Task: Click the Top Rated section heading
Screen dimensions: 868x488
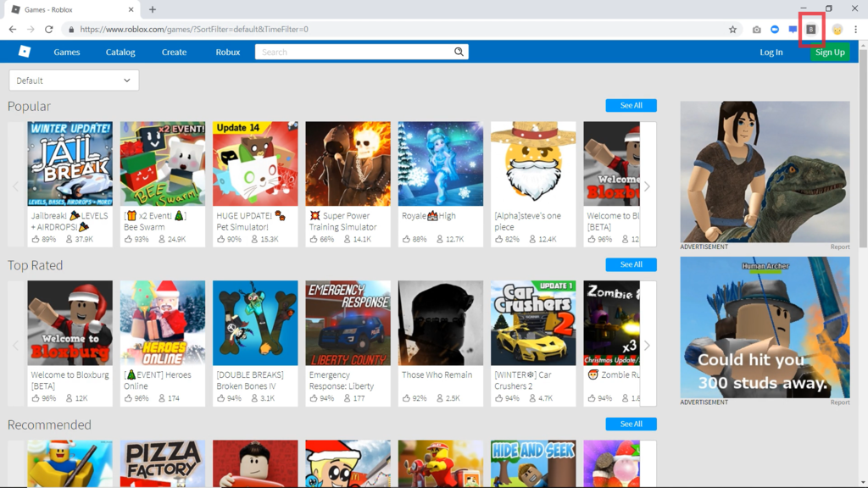Action: tap(35, 265)
